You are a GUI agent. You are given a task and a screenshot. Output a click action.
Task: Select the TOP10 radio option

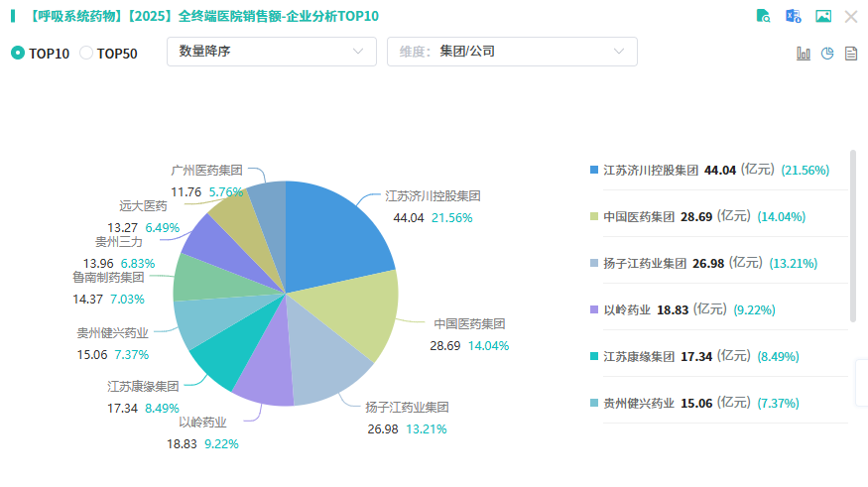[x=18, y=53]
